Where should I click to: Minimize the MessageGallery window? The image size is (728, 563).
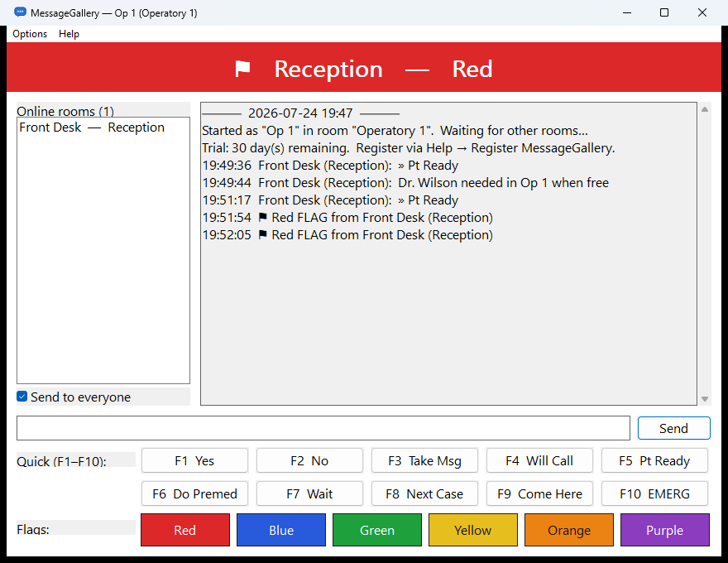627,12
